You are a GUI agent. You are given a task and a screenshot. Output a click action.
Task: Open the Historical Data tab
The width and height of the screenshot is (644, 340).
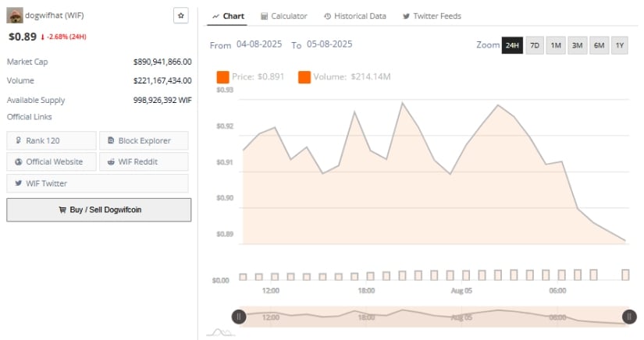point(355,16)
